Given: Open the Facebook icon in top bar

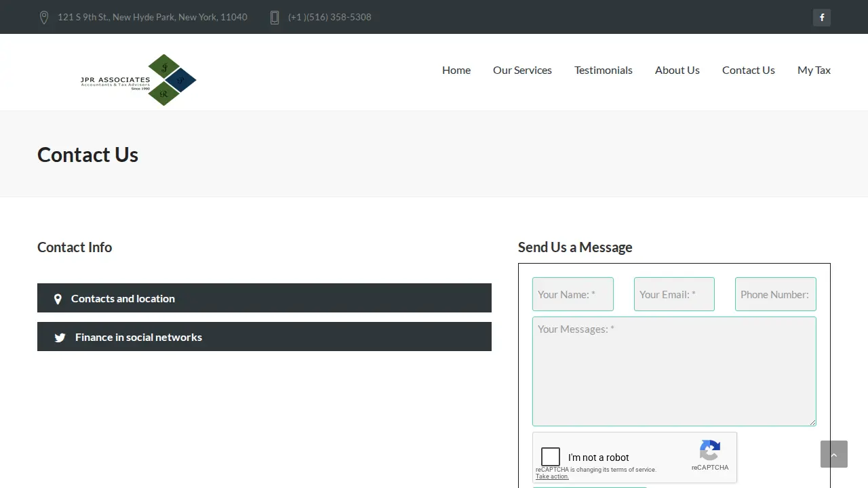Looking at the screenshot, I should [822, 18].
